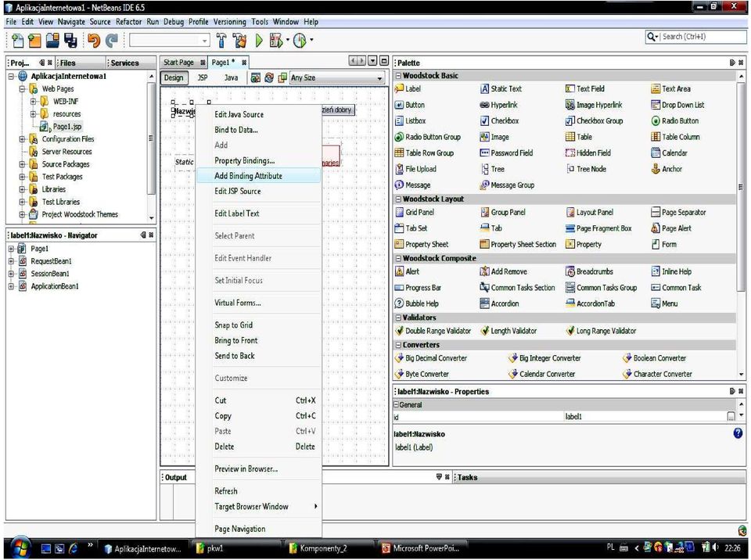The height and width of the screenshot is (560, 751).
Task: Click the New File toolbar icon
Action: (17, 41)
